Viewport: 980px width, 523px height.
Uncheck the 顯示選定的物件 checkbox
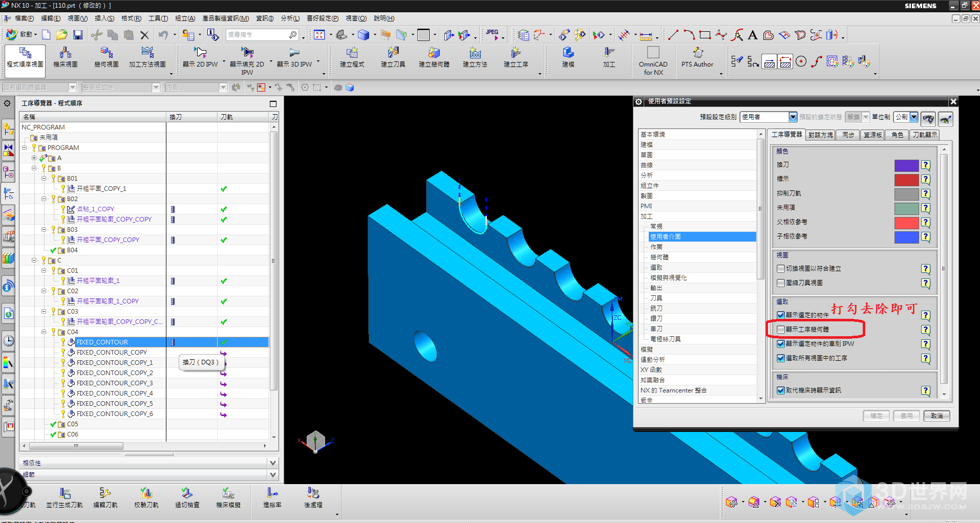point(781,315)
